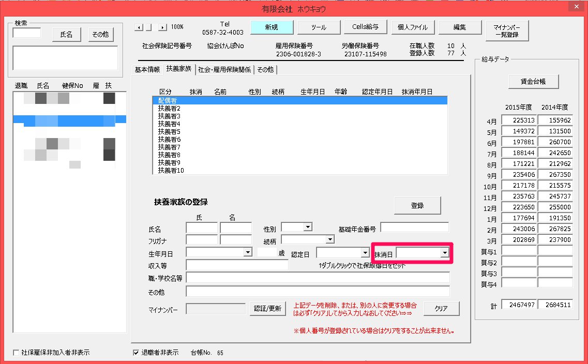Click the search その他 button

click(x=100, y=35)
